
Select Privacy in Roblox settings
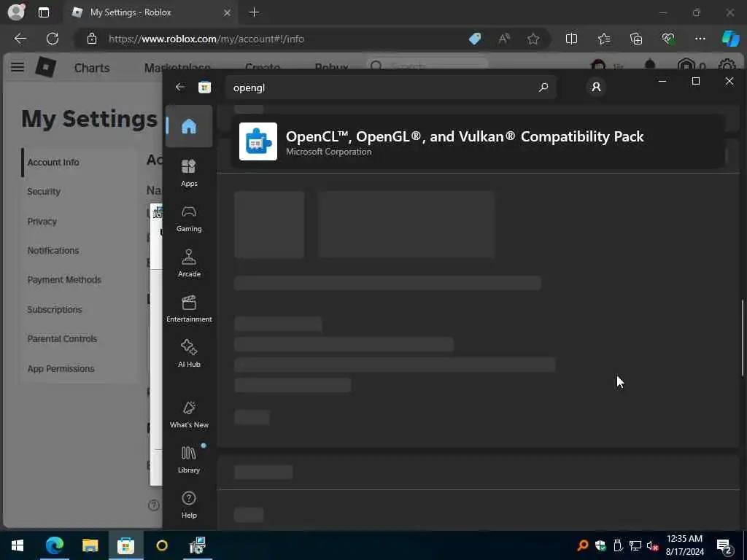[42, 222]
